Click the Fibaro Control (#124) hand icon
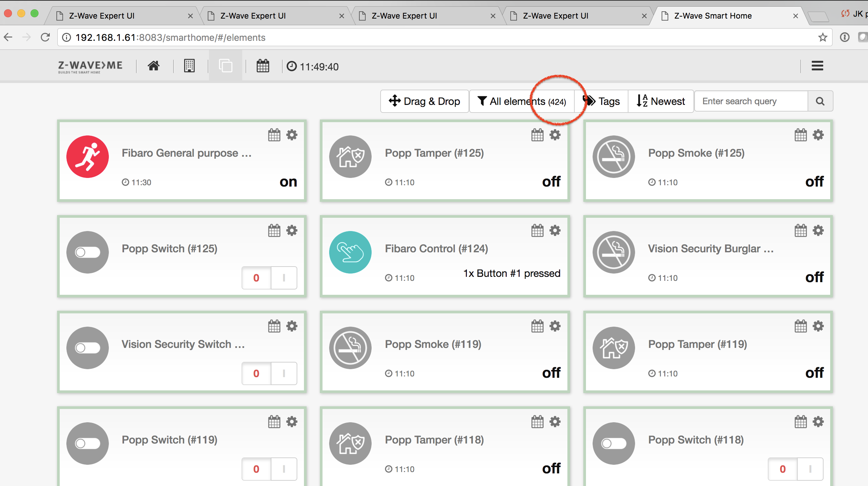 click(x=350, y=252)
